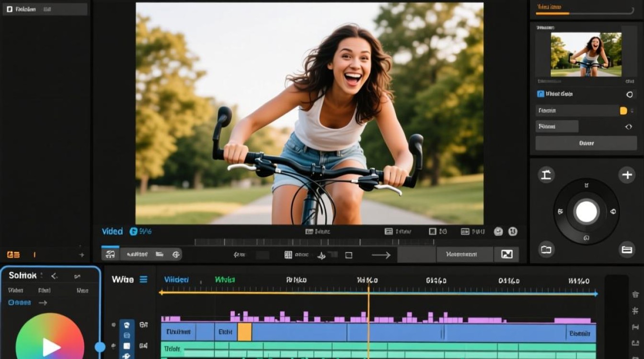Screen dimensions: 644x359
Task: Click the first of two round gray buttons under the preview
Action: (498, 232)
